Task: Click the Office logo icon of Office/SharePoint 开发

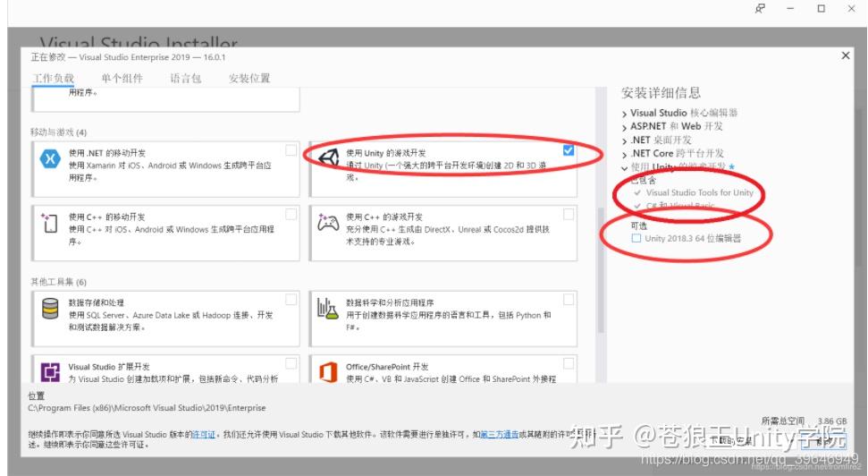Action: pos(328,372)
